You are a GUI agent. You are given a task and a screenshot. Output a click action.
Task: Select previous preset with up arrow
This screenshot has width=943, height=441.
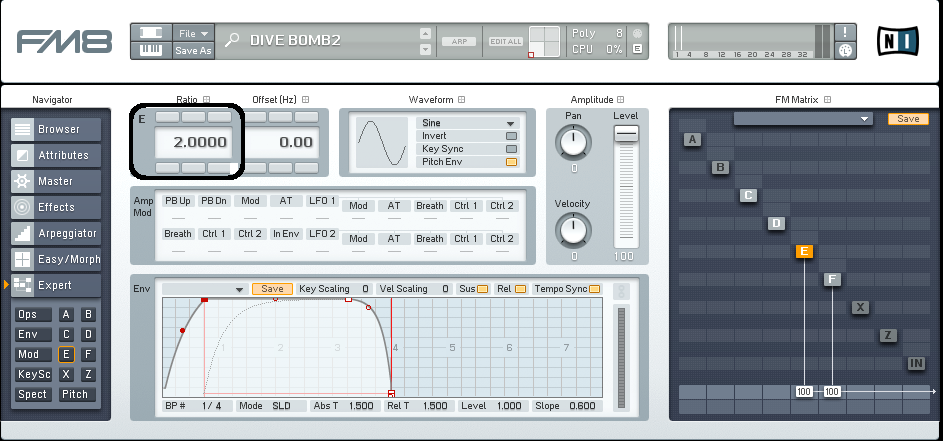(x=425, y=33)
